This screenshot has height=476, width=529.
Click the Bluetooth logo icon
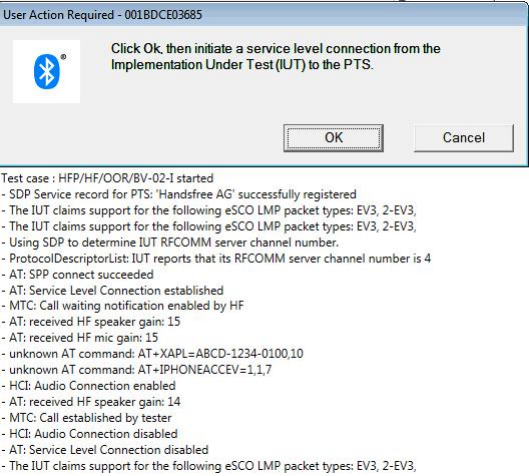tap(47, 72)
